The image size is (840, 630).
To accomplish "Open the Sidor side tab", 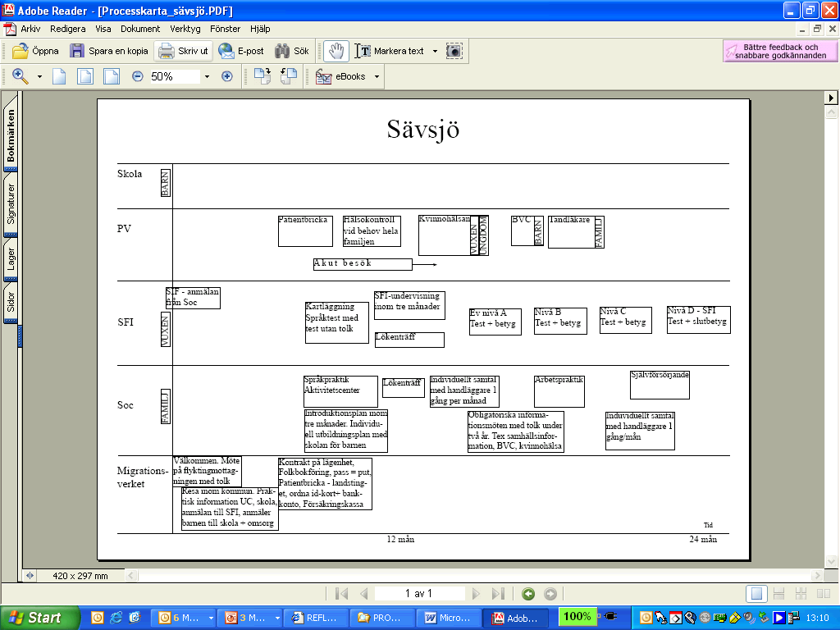I will pos(11,302).
